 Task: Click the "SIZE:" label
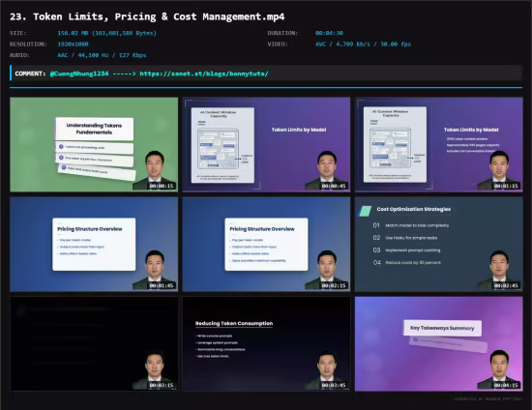pyautogui.click(x=18, y=33)
